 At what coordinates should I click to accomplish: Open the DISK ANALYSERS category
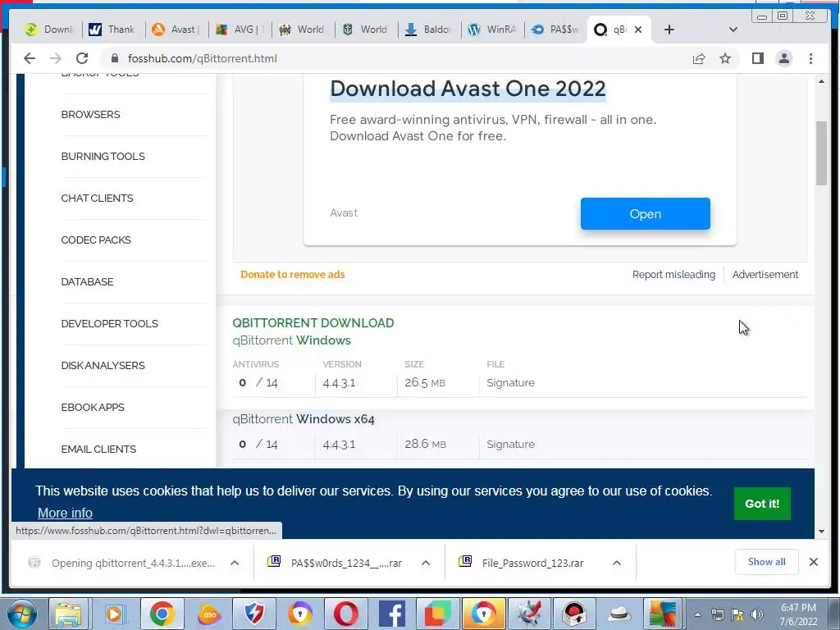tap(103, 365)
